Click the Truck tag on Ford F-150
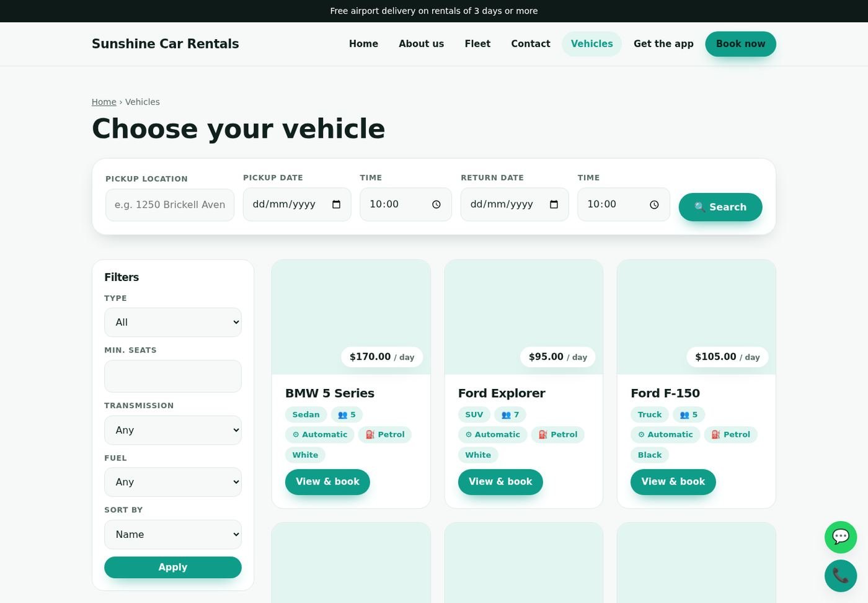868x603 pixels. pos(650,415)
